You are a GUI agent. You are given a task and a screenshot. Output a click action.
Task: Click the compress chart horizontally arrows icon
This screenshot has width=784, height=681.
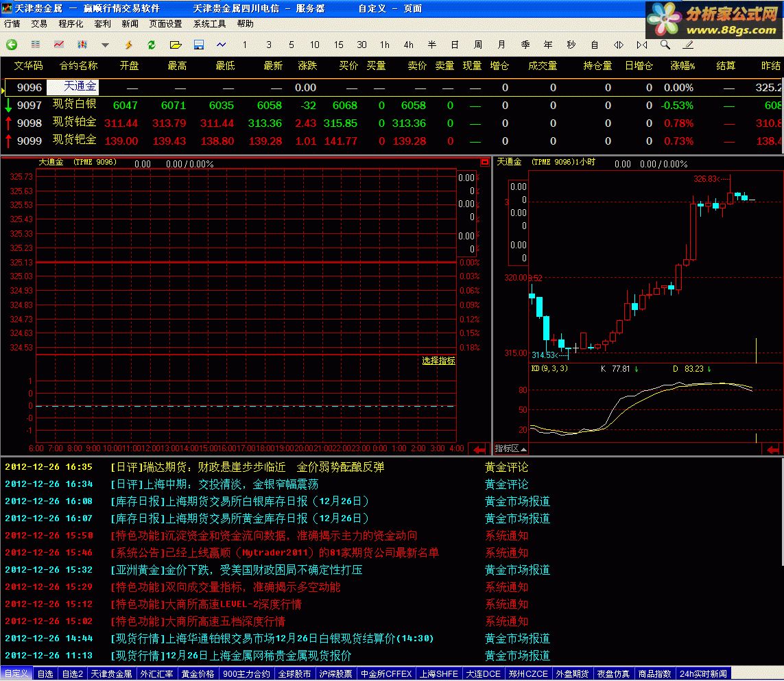click(642, 45)
